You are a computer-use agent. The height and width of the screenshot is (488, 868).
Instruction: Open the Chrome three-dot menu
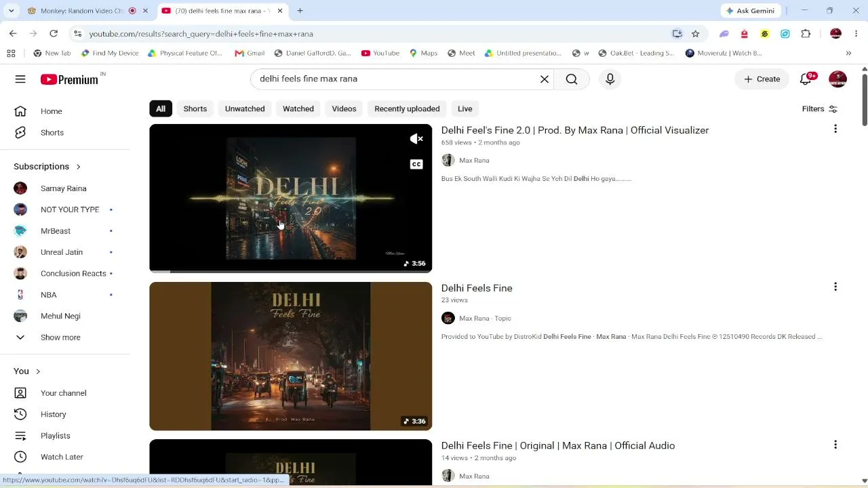point(856,34)
